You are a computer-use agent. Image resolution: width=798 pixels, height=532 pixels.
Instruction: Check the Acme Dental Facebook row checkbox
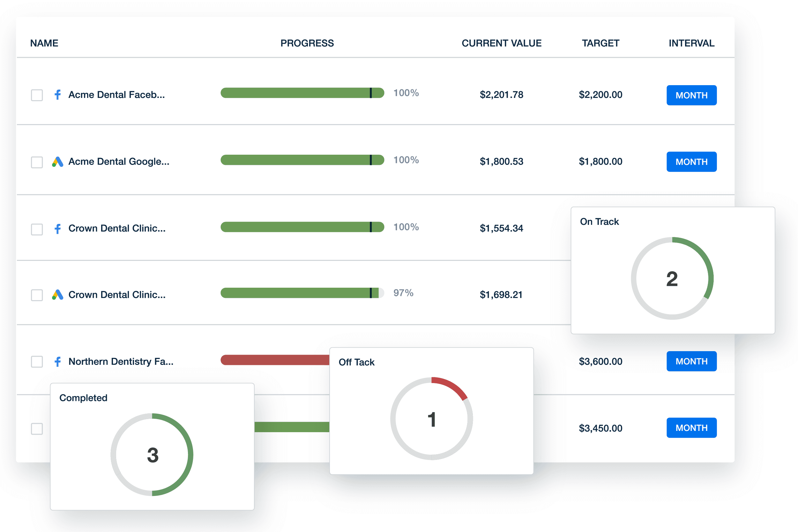point(37,95)
